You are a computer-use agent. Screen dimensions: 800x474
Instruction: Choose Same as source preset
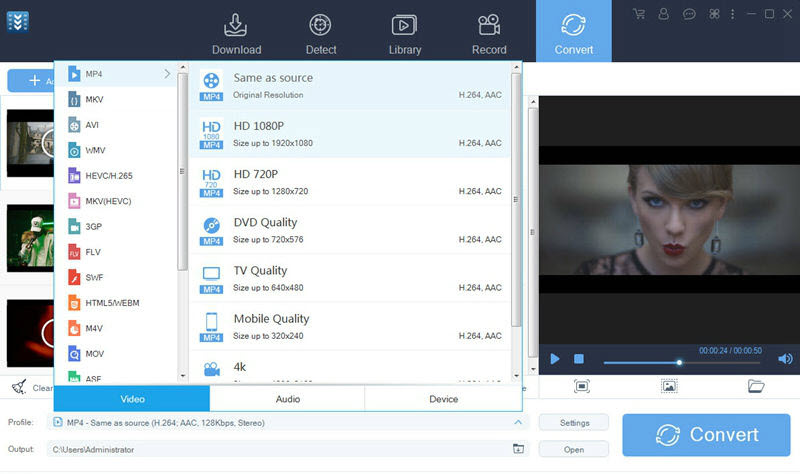350,86
